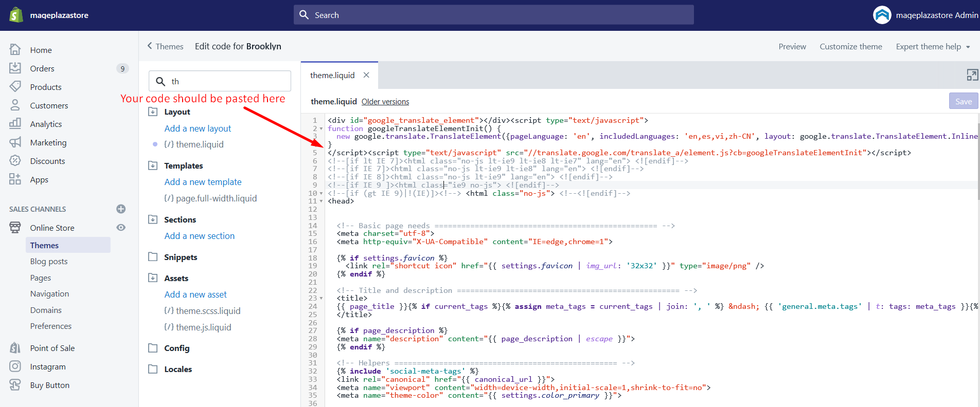980x407 pixels.
Task: Click the Online Store storefront icon
Action: 15,228
